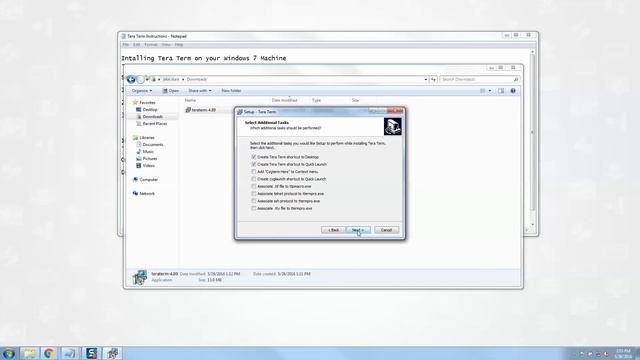Select Recent Places in navigation pane
The image size is (640, 360).
151,123
